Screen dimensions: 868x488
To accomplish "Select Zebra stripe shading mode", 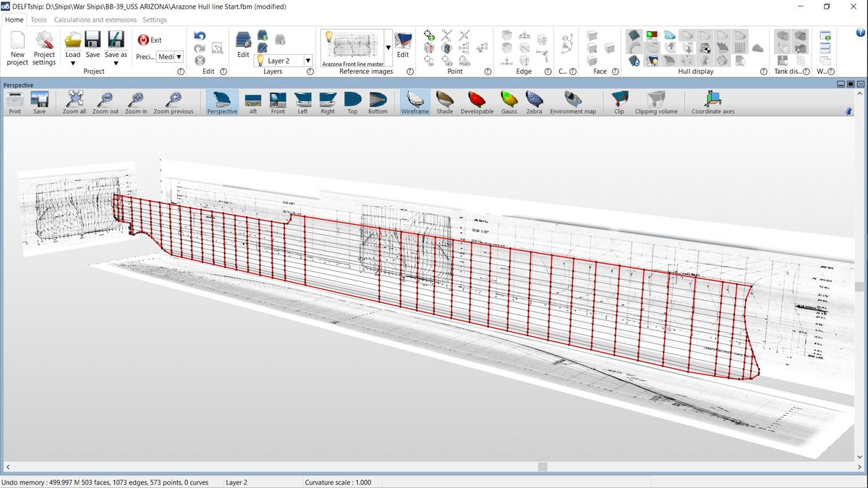I will [534, 103].
